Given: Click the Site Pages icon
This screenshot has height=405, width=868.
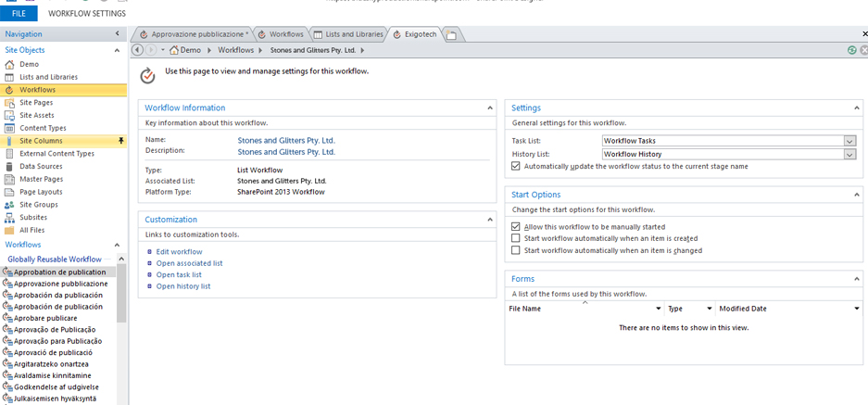Looking at the screenshot, I should point(9,103).
